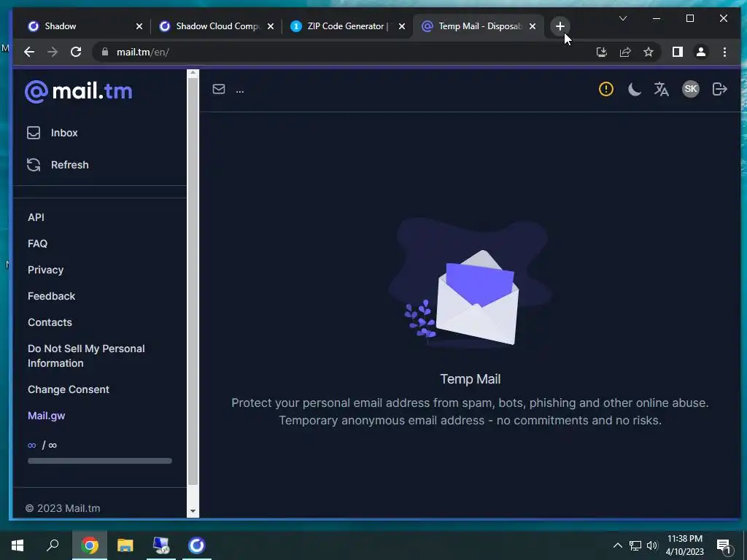Click the browser forward arrow

pos(53,52)
